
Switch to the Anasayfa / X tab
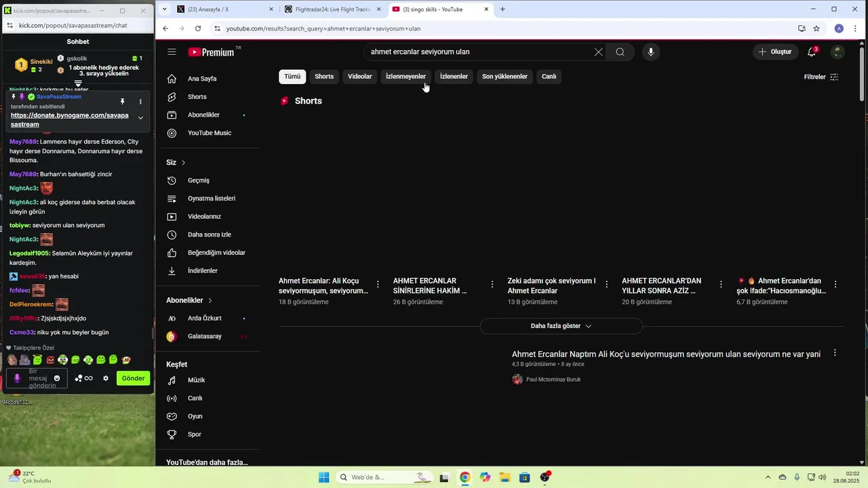[223, 9]
